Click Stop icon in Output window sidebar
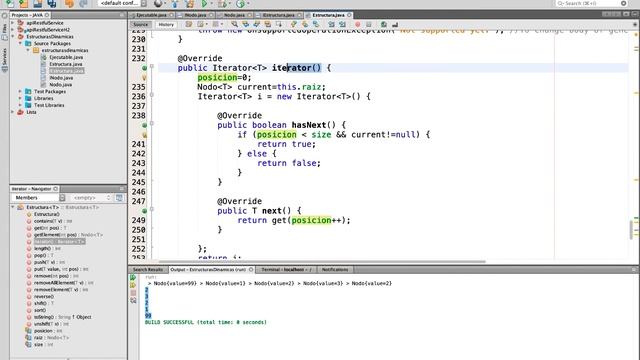Image resolution: width=640 pixels, height=360 pixels. (133, 293)
